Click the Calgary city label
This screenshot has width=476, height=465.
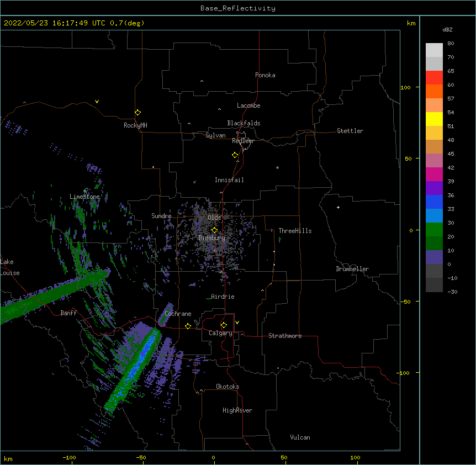[x=220, y=333]
